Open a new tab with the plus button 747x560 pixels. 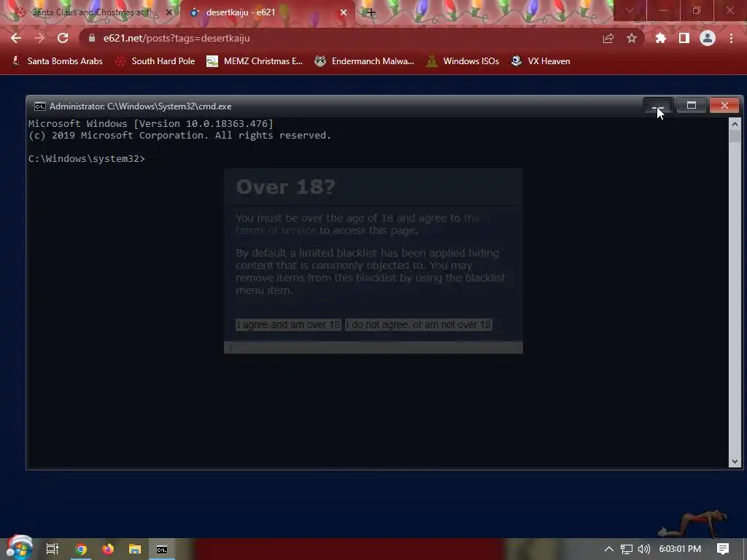coord(371,12)
